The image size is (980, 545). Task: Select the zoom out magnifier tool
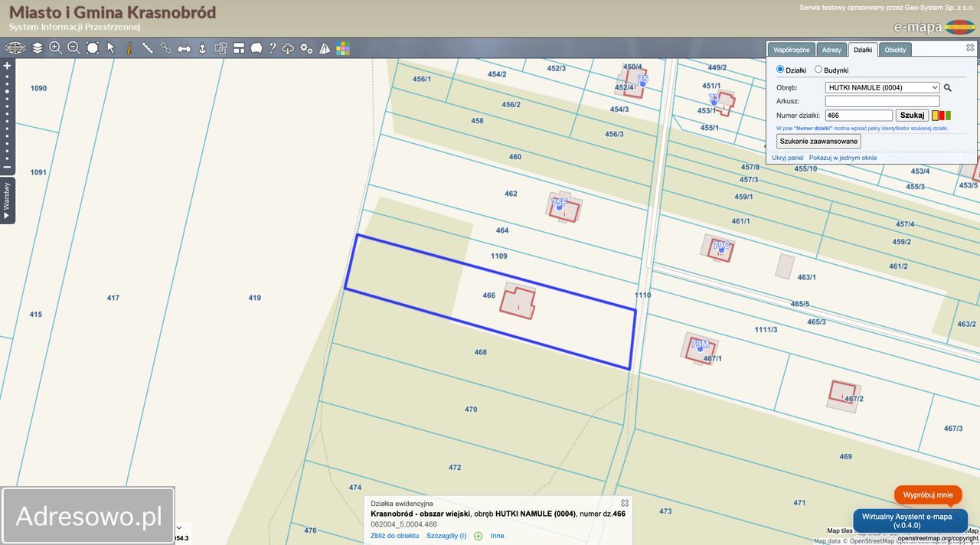pos(73,48)
